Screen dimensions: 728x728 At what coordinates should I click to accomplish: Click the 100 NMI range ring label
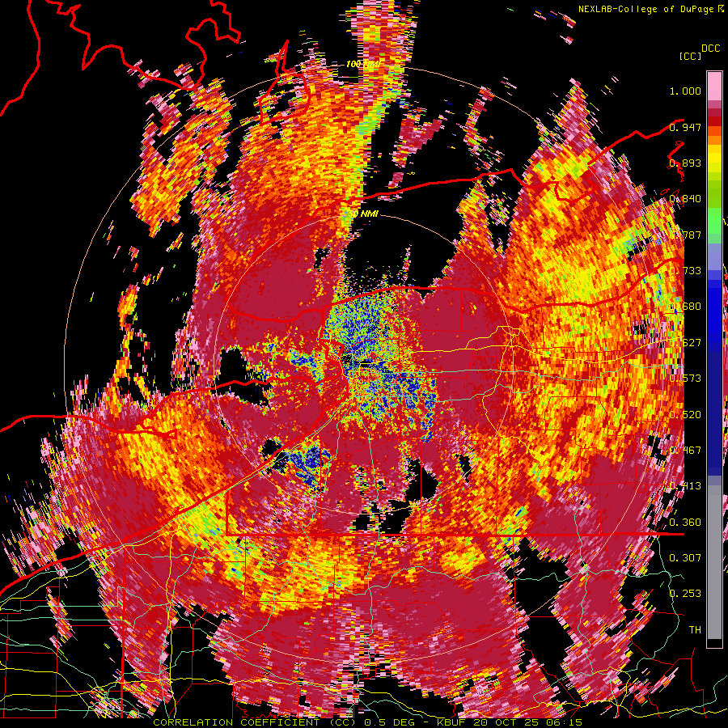click(362, 64)
